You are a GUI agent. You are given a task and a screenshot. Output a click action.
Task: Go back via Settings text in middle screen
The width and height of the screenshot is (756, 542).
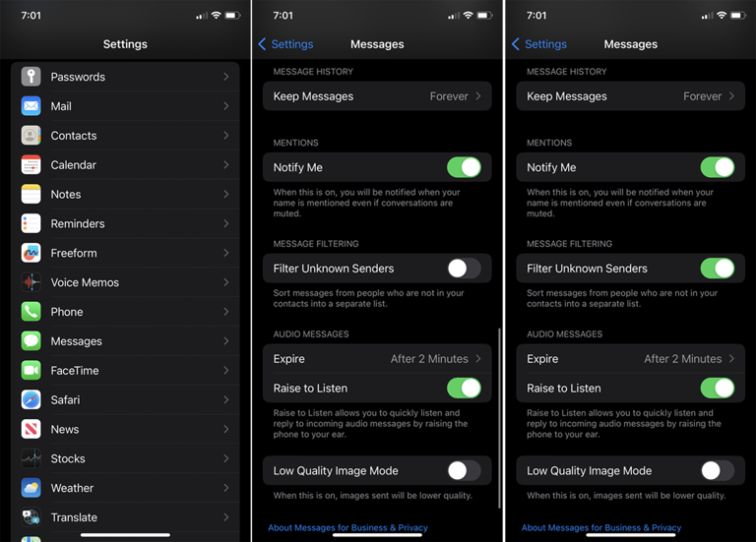[292, 44]
